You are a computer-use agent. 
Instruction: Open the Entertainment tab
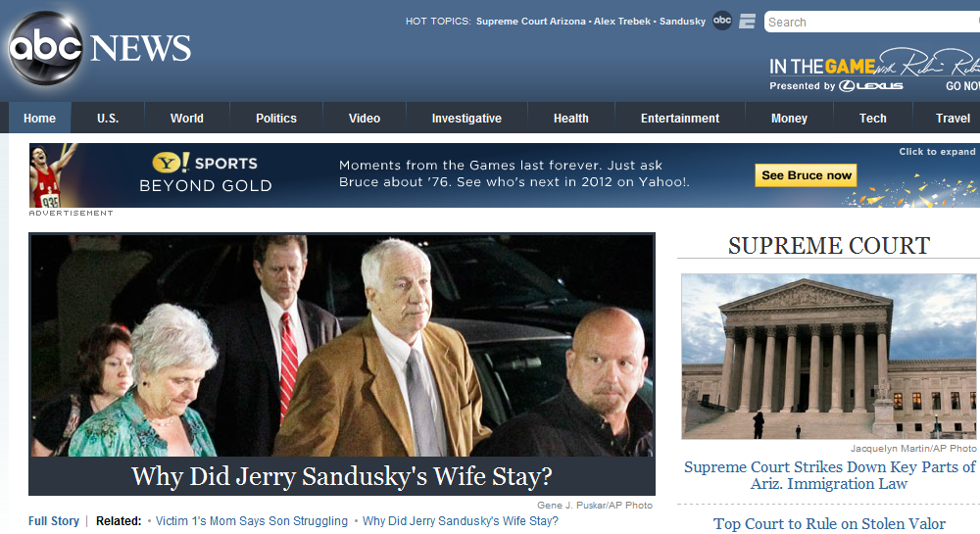[x=680, y=118]
